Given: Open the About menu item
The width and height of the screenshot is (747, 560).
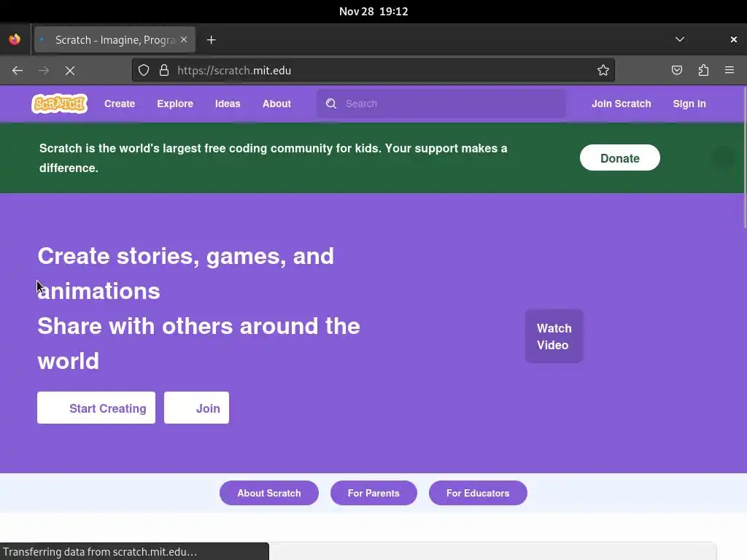Looking at the screenshot, I should click(276, 104).
